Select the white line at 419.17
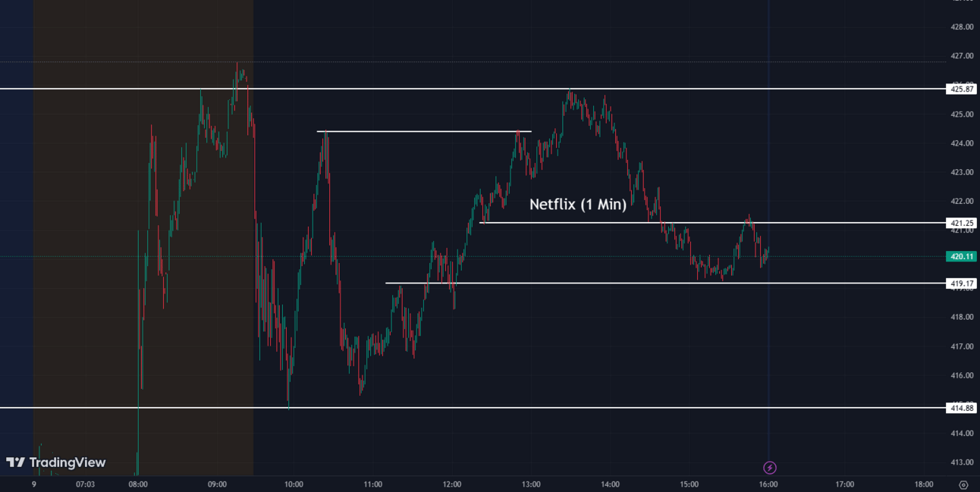The height and width of the screenshot is (492, 980). click(x=665, y=284)
